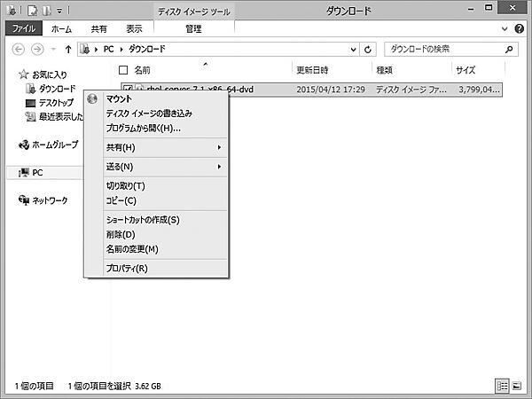Open プロパティ(R) from context menu
The height and width of the screenshot is (399, 532).
click(x=127, y=269)
